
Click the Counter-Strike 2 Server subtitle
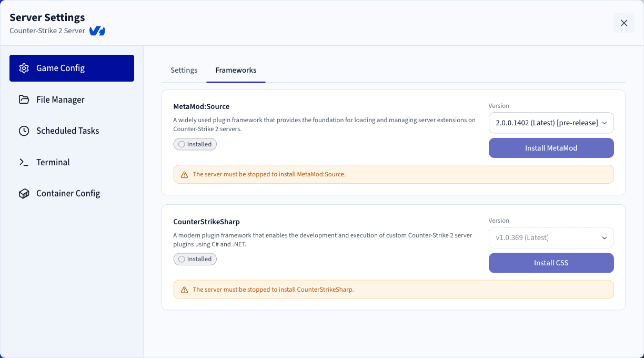pyautogui.click(x=47, y=31)
